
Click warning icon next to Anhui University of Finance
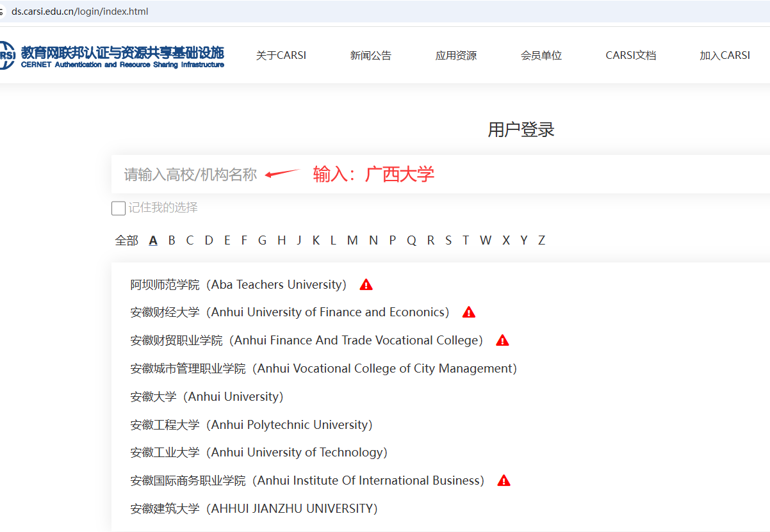pyautogui.click(x=469, y=312)
